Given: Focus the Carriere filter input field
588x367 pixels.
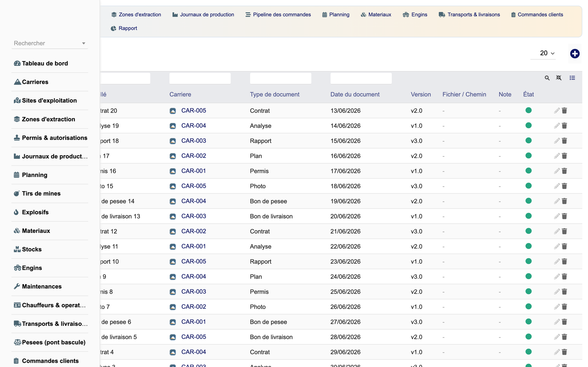Looking at the screenshot, I should point(200,78).
